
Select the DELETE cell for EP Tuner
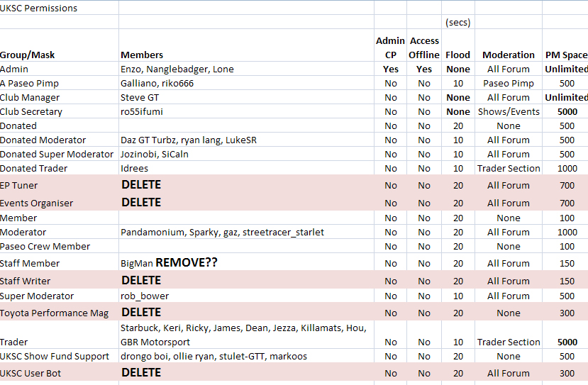point(246,184)
